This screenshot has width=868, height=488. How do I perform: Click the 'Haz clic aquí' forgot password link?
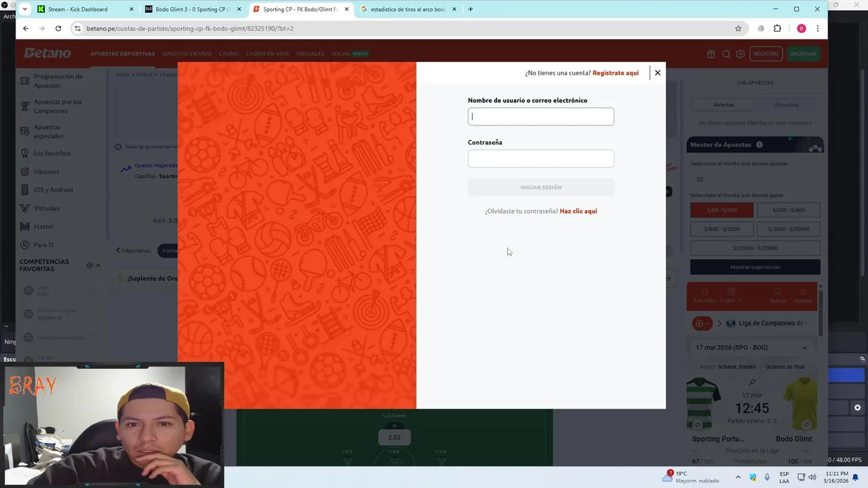coord(578,211)
